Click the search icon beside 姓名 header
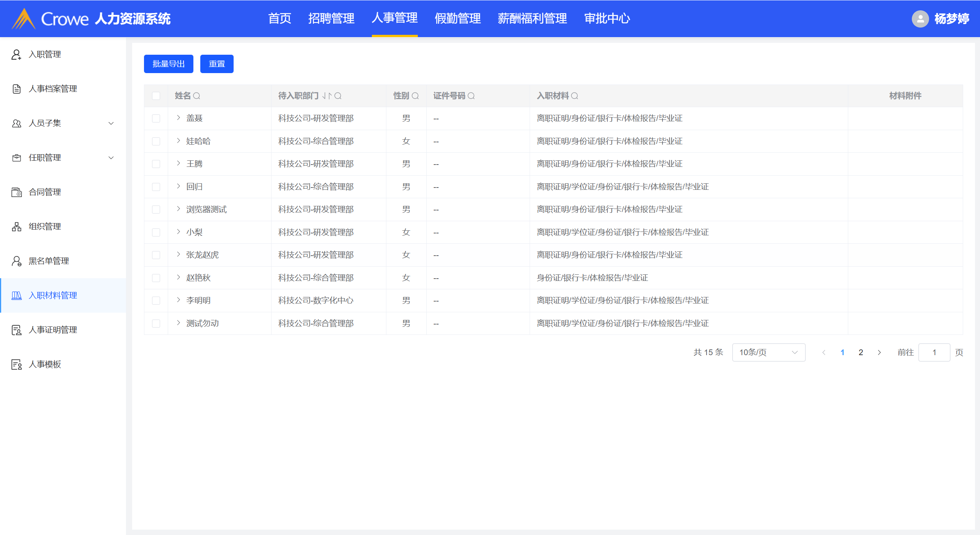Viewport: 980px width, 535px height. 196,96
